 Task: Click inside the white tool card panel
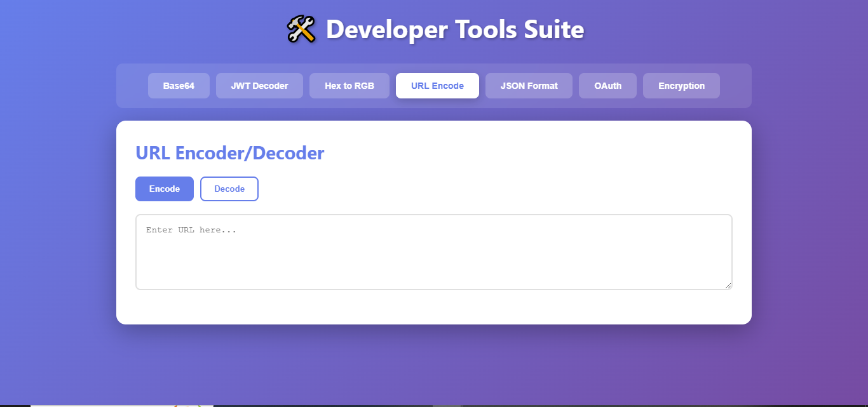click(434, 305)
